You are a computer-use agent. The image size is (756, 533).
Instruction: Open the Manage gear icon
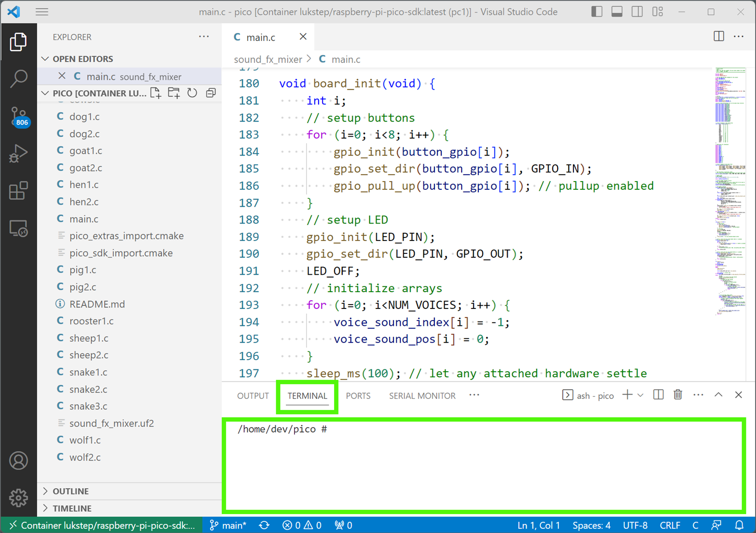18,497
